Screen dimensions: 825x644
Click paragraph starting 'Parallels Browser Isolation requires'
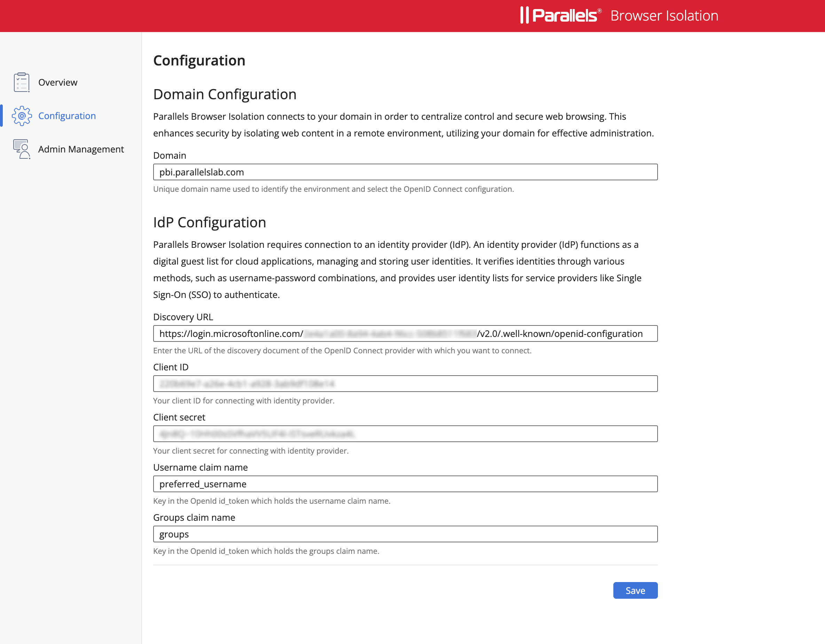coord(398,270)
